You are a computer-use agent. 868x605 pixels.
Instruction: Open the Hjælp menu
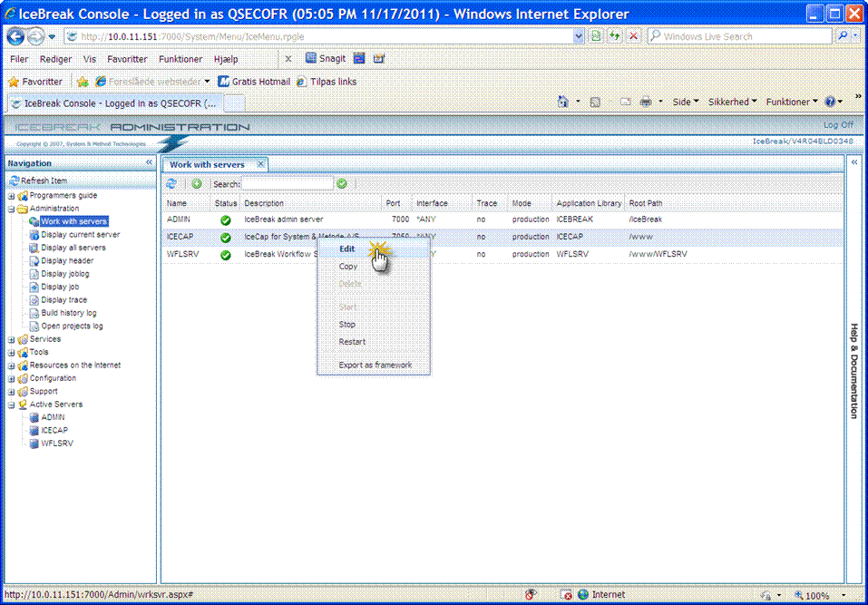(x=226, y=59)
